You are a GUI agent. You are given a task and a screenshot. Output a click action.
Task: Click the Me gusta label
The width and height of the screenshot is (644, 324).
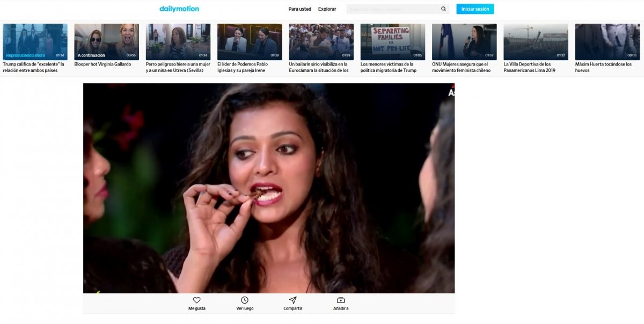click(196, 308)
